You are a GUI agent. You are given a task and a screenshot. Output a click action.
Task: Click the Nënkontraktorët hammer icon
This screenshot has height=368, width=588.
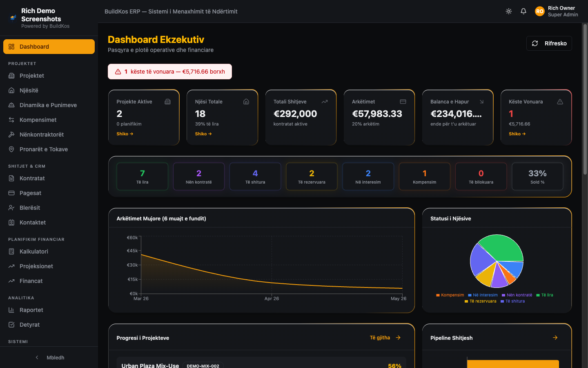coord(11,135)
